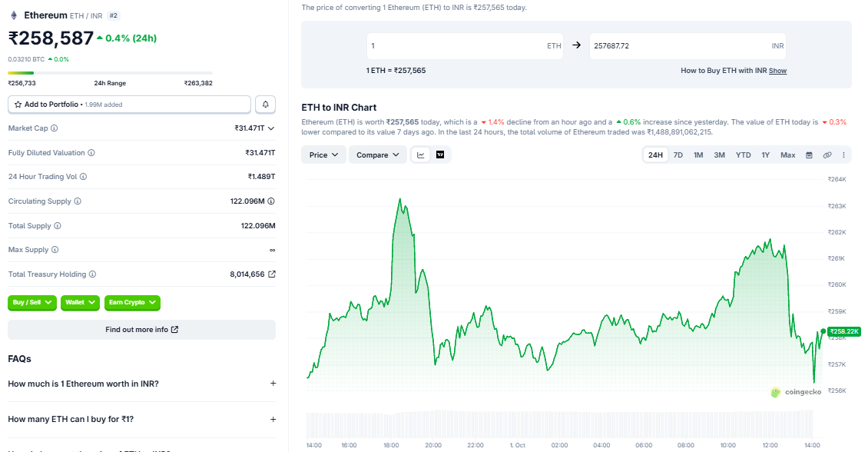Click the 24h Range progress bar

(110, 72)
